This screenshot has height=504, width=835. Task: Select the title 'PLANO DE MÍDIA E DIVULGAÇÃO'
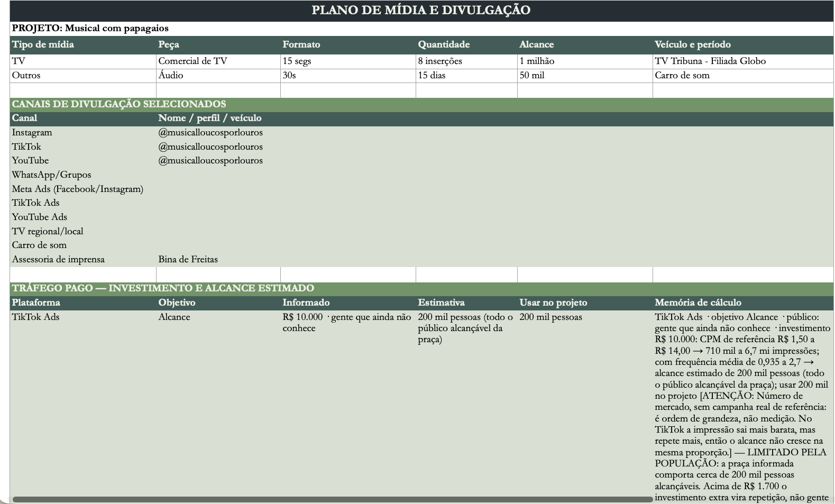pos(421,10)
